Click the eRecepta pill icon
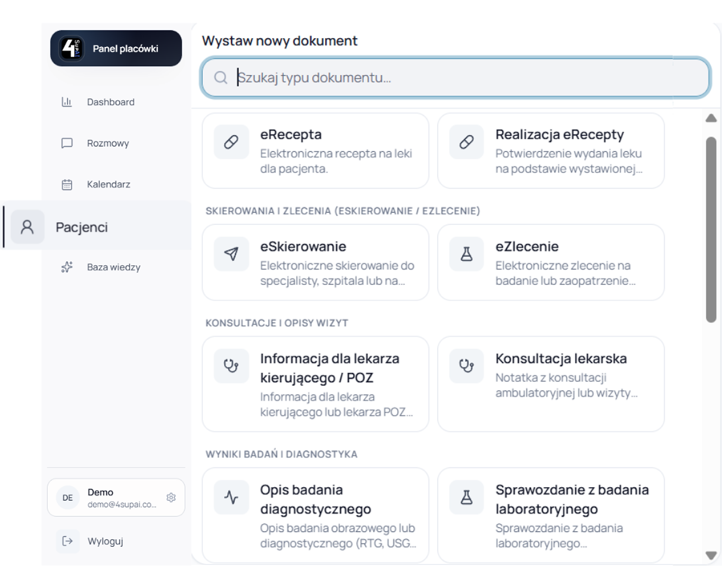This screenshot has height=588, width=722. click(231, 142)
